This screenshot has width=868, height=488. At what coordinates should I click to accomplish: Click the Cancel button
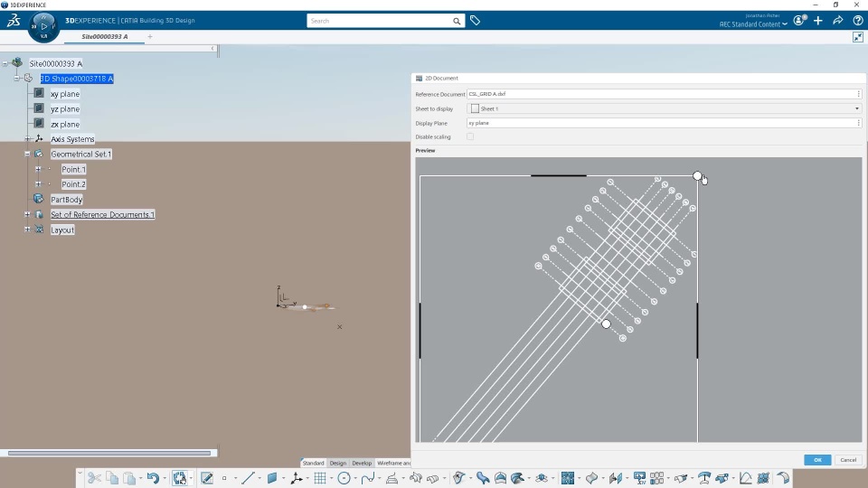tap(848, 460)
